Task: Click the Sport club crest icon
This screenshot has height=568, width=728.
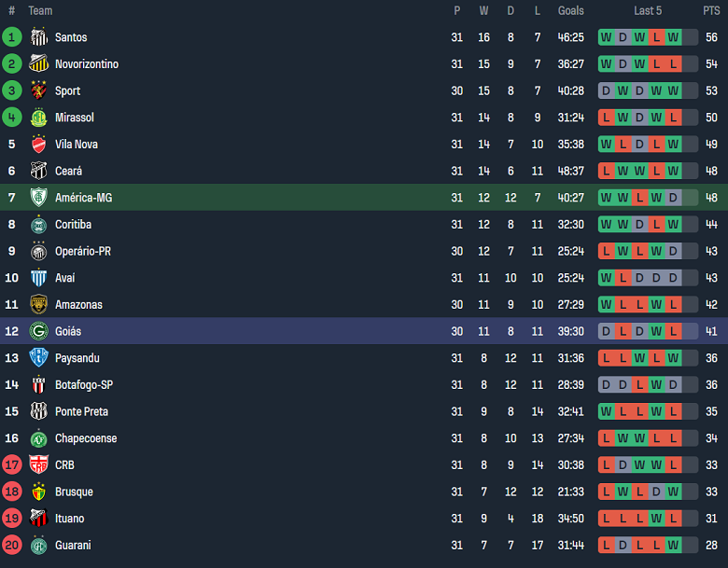Action: tap(38, 91)
